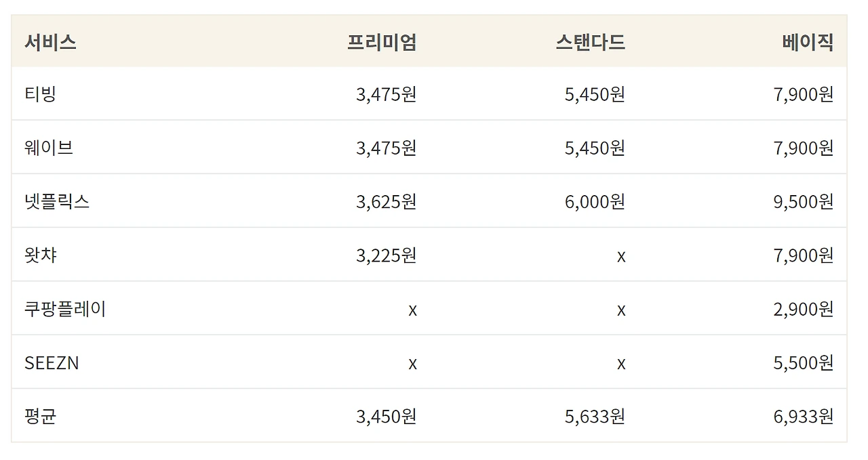This screenshot has width=868, height=460.
Task: Select average premium price 3,450원
Action: click(387, 416)
